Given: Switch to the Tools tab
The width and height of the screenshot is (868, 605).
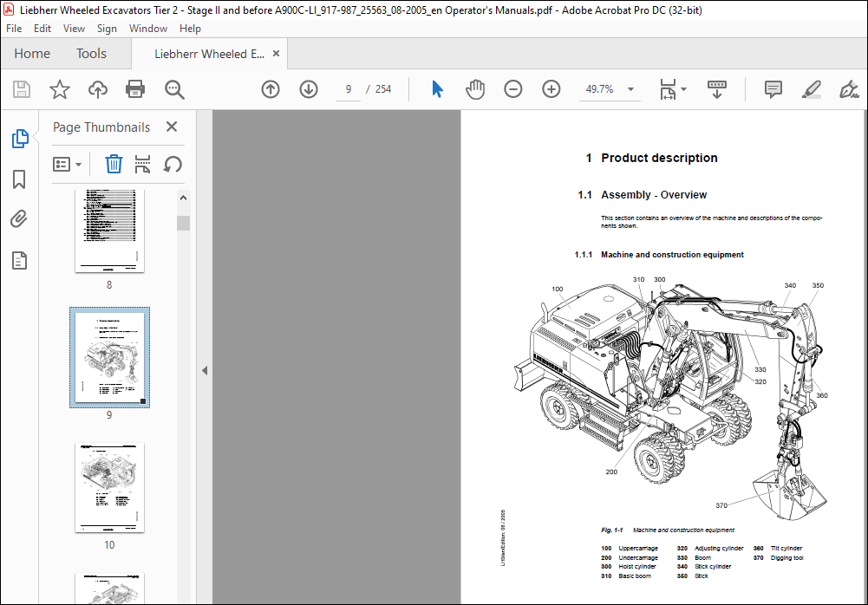Looking at the screenshot, I should pos(91,54).
